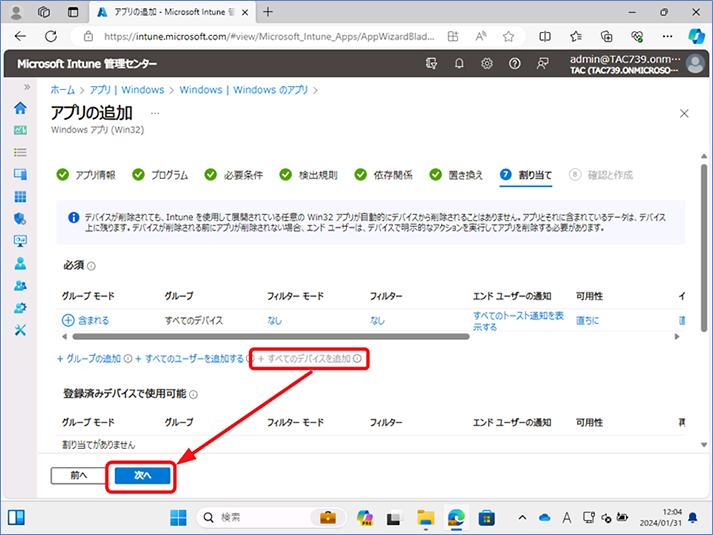Open the Home icon in Intune sidebar
This screenshot has width=713, height=535.
(x=20, y=108)
